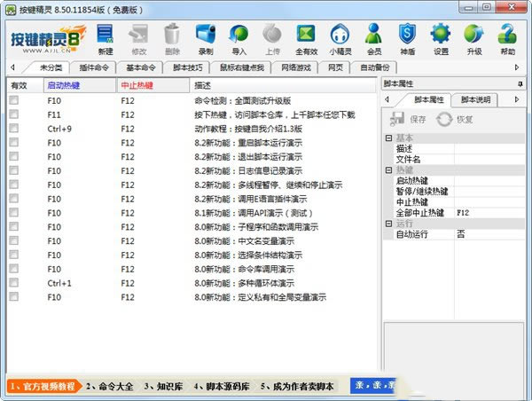Open the 脚本说明 tab in properties panel
This screenshot has width=532, height=401.
pyautogui.click(x=476, y=99)
